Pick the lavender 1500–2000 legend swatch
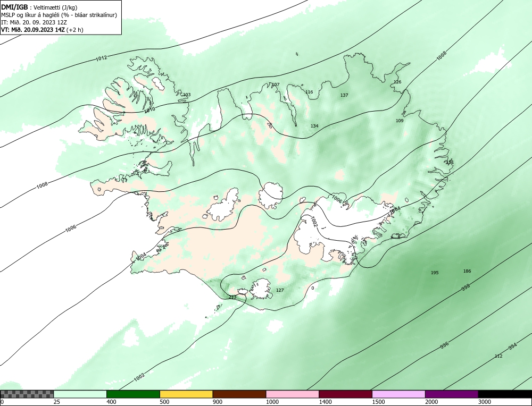 point(398,394)
